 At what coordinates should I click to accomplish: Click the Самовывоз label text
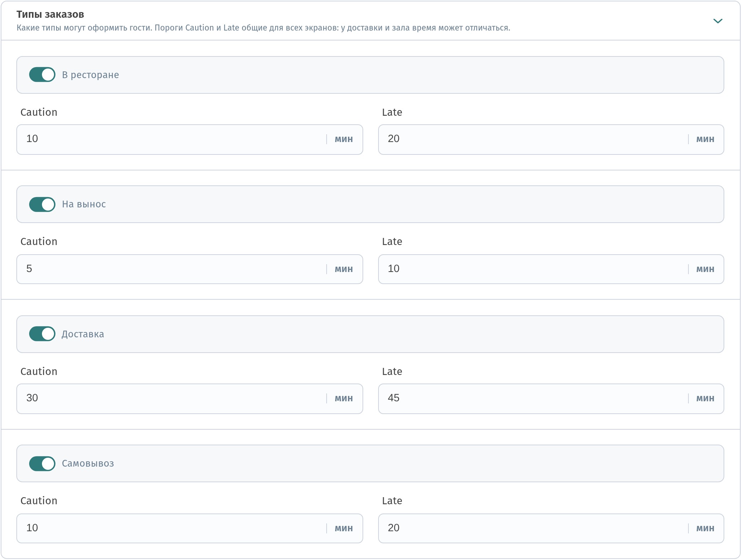click(88, 463)
